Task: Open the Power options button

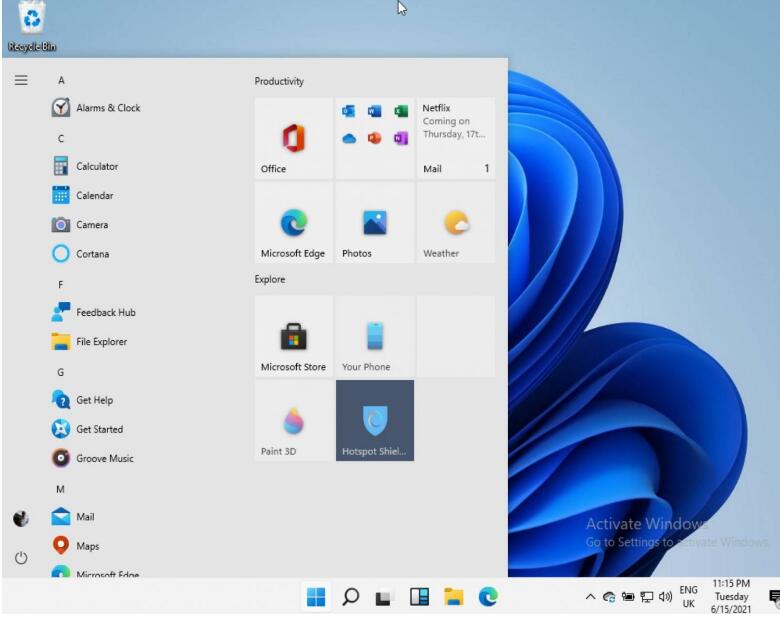Action: tap(21, 558)
